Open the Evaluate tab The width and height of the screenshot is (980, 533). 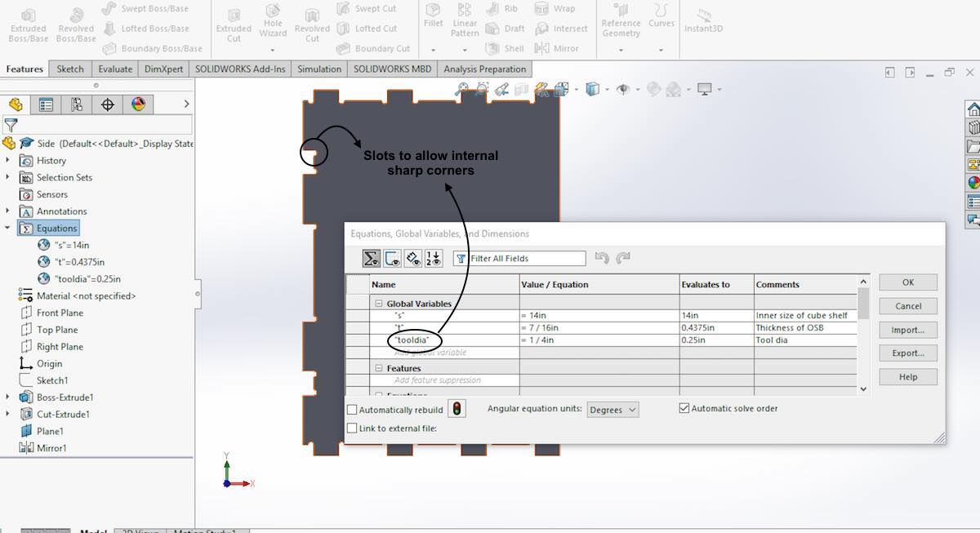click(115, 69)
